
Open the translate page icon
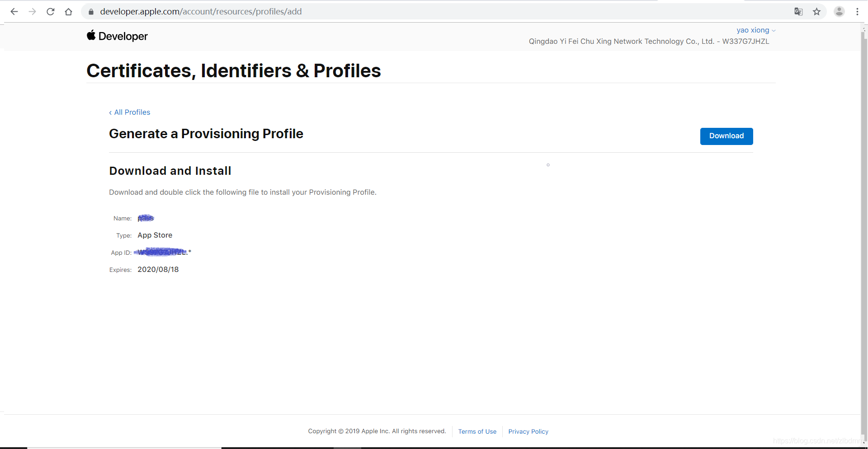tap(798, 12)
